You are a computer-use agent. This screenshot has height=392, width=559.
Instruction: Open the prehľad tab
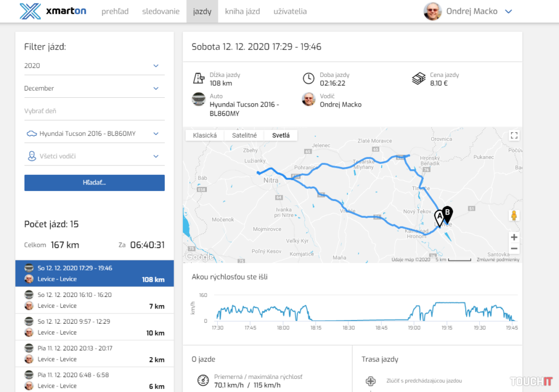tap(115, 11)
